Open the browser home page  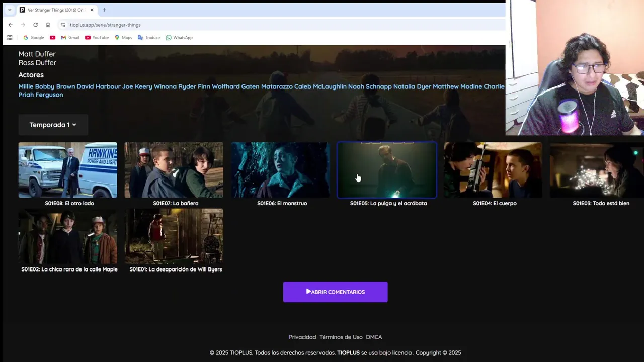48,25
